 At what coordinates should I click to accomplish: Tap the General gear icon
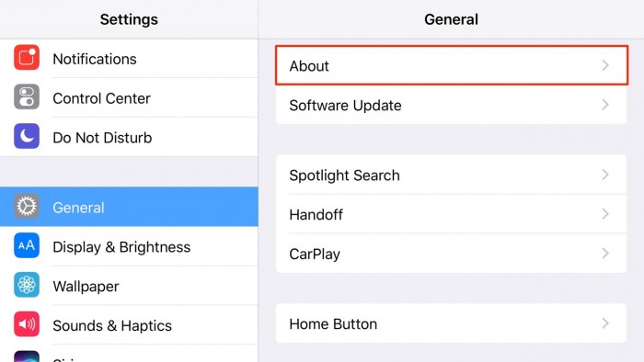(x=27, y=206)
